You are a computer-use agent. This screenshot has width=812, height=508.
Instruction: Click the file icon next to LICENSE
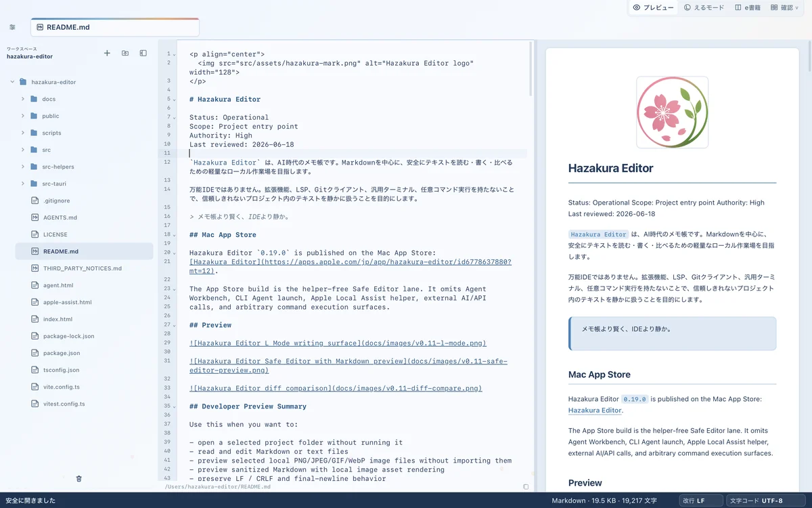click(36, 234)
